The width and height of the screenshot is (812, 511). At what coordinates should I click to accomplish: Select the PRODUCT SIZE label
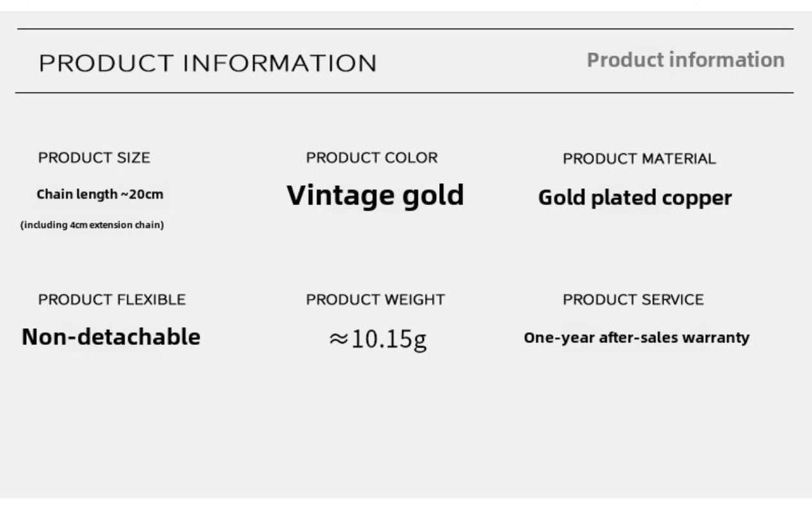(x=94, y=158)
